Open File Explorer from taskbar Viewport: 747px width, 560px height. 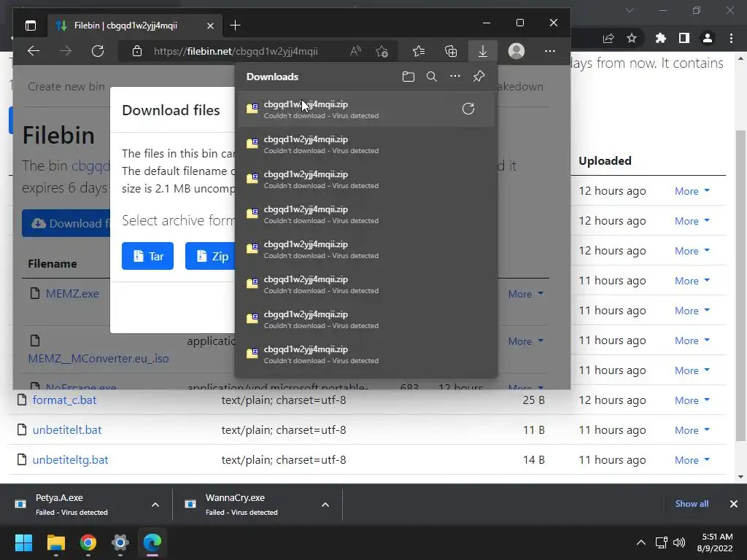55,542
